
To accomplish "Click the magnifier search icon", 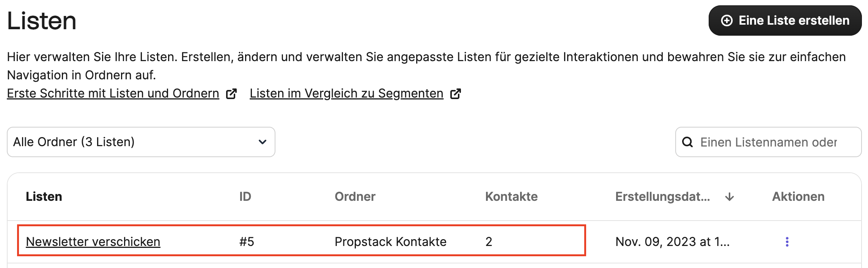I will tap(687, 142).
